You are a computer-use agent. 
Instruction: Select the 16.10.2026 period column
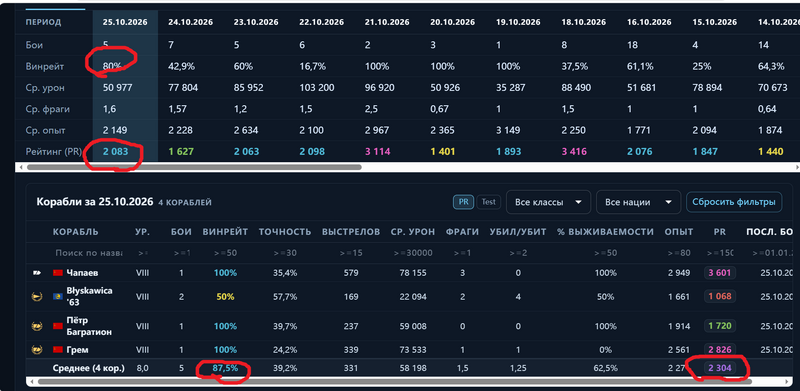point(649,22)
